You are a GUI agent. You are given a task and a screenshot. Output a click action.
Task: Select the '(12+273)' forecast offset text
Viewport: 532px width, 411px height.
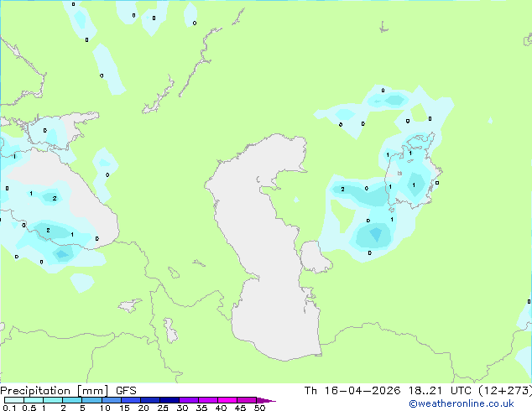coord(505,391)
